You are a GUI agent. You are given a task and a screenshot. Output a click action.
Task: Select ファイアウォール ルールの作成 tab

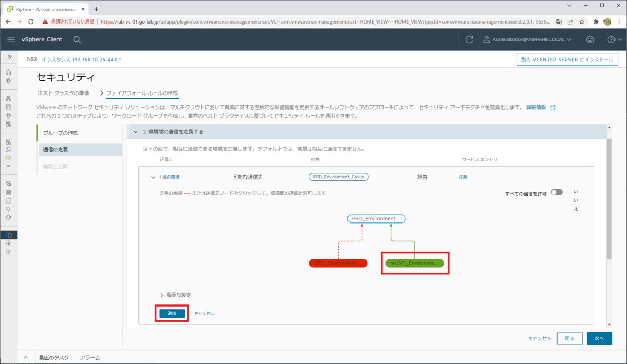click(x=142, y=93)
